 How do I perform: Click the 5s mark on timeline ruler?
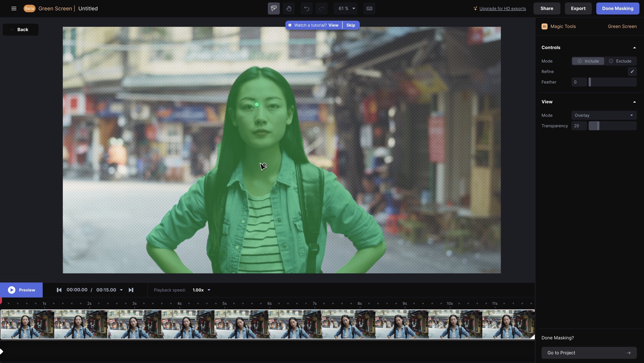pos(224,303)
